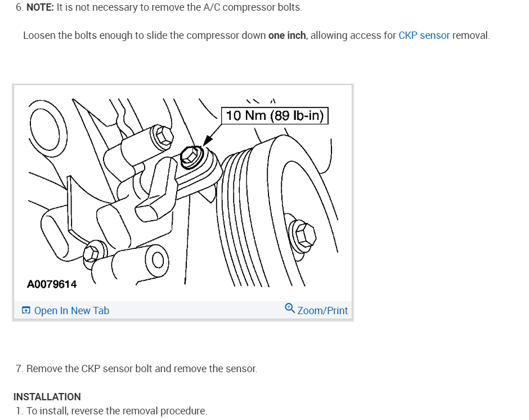Click the Zoom/Print magnifier icon
Screen dimensions: 529x420
[290, 309]
